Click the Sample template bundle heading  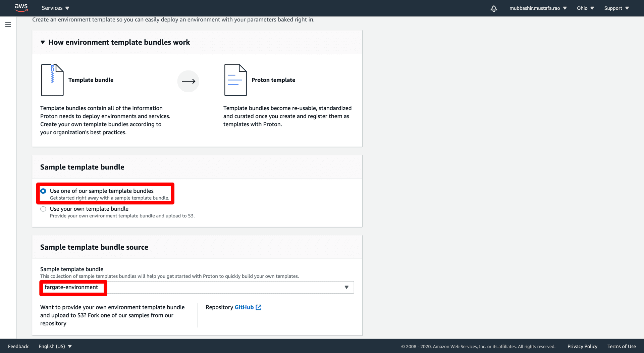(x=82, y=167)
